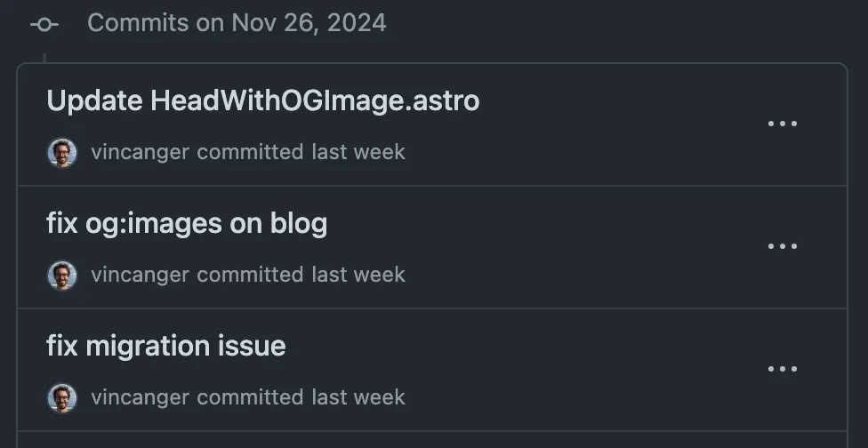Click "last week" timestamp on the migration issue commit

(358, 397)
